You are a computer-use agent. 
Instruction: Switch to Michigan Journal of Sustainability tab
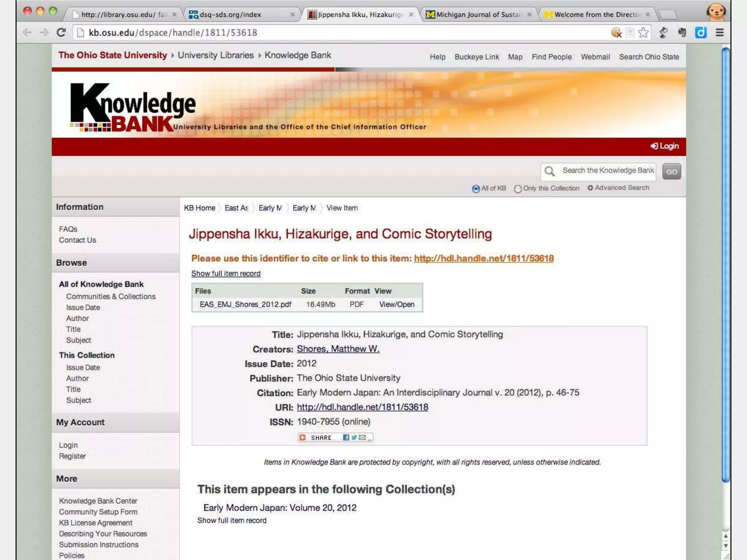coord(478,15)
